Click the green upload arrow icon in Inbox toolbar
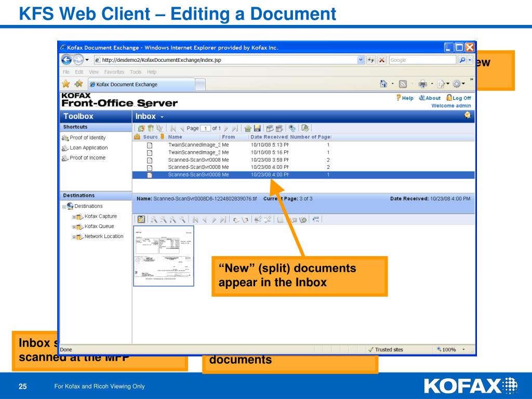 pyautogui.click(x=248, y=128)
